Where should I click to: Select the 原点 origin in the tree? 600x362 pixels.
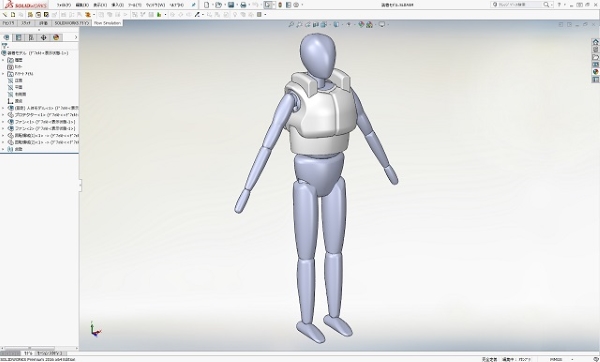click(18, 101)
